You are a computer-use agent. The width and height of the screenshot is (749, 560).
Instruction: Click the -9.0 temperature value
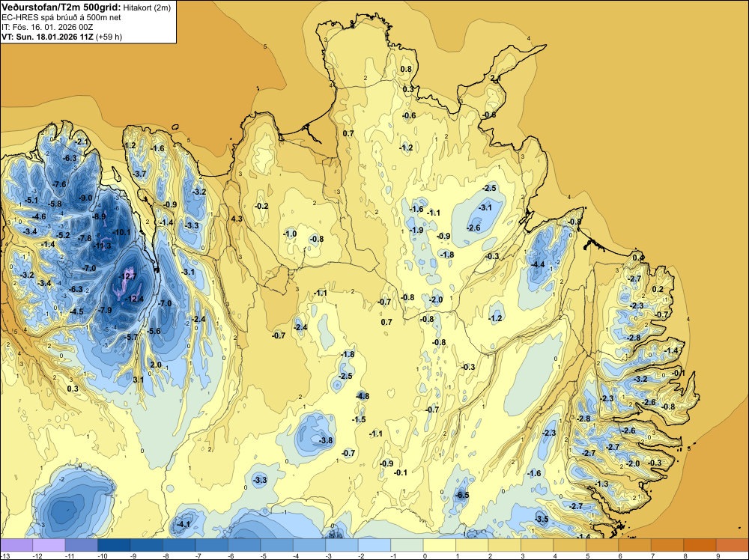[85, 198]
